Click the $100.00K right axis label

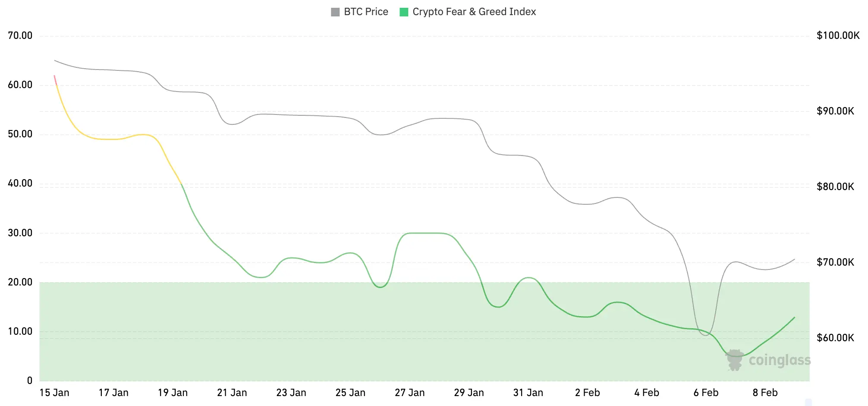coord(838,35)
